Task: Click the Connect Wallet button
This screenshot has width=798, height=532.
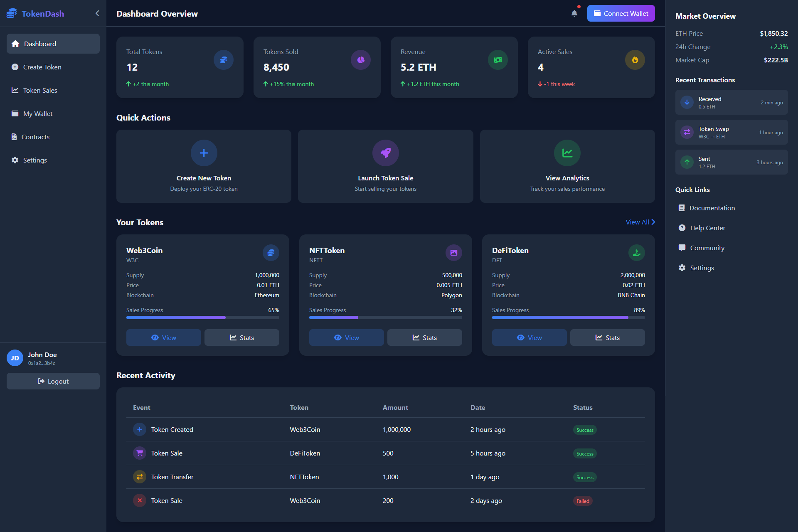Action: coord(621,13)
